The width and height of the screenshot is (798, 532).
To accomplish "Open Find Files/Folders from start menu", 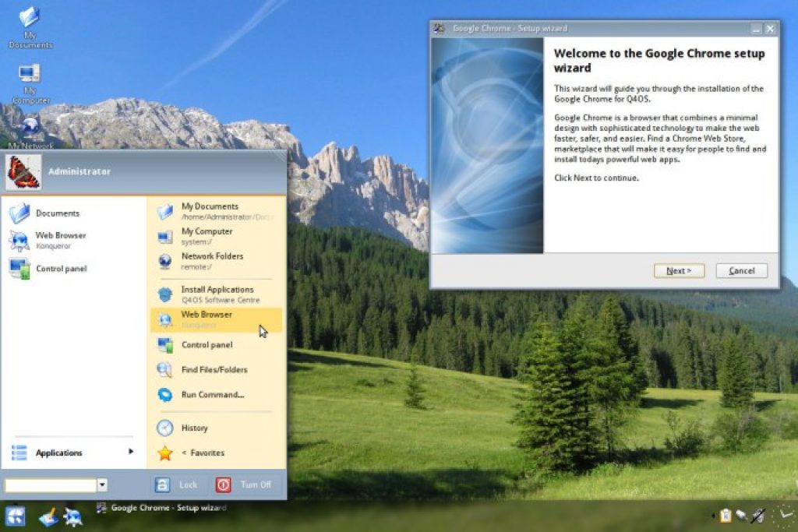I will pyautogui.click(x=217, y=370).
